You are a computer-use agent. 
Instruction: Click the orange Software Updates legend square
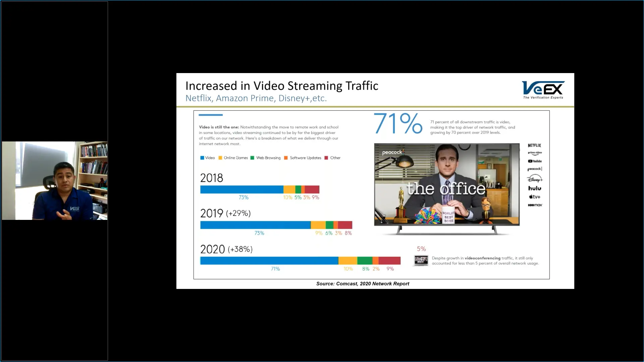coord(286,158)
